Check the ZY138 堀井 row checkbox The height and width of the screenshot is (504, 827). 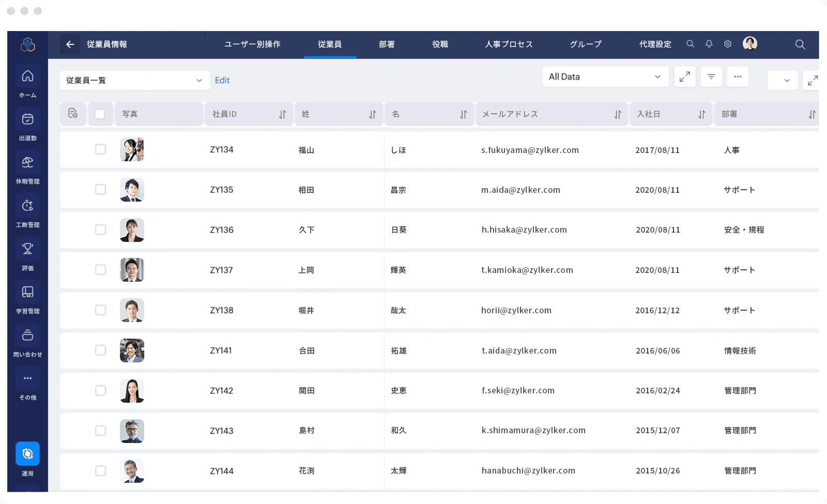coord(100,310)
